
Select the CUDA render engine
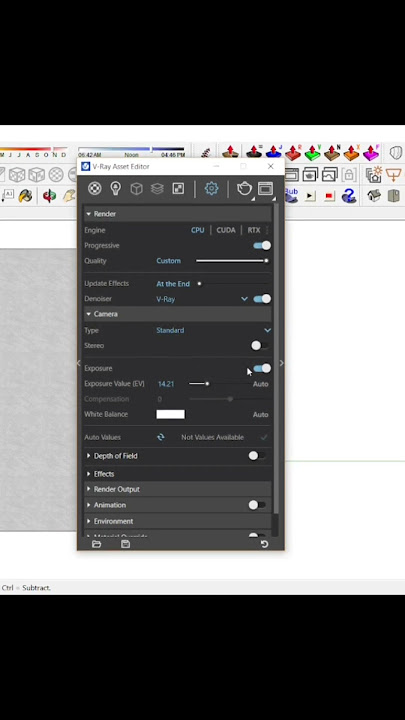[x=226, y=230]
